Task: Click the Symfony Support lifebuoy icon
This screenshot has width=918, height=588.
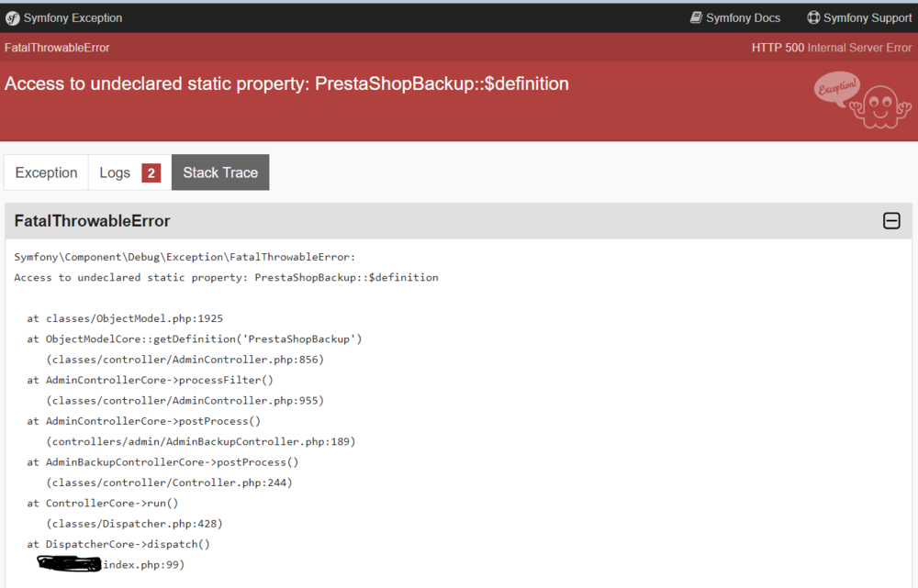Action: pyautogui.click(x=813, y=17)
